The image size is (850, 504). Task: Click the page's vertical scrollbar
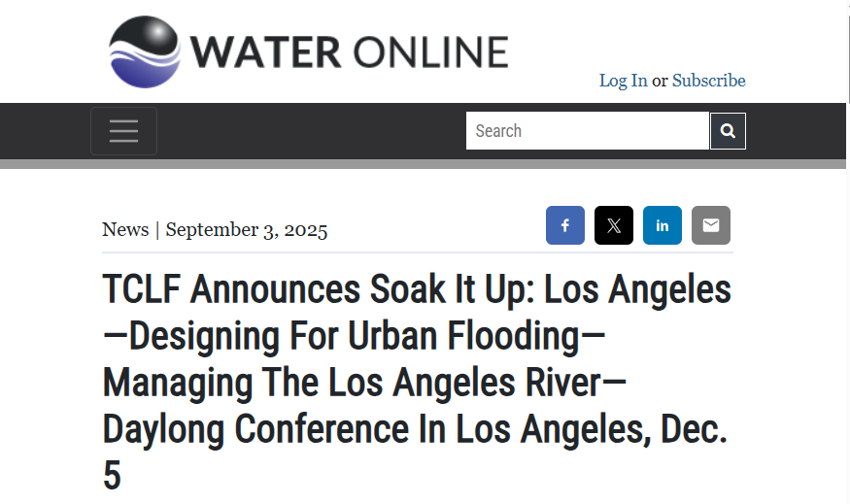[848, 252]
